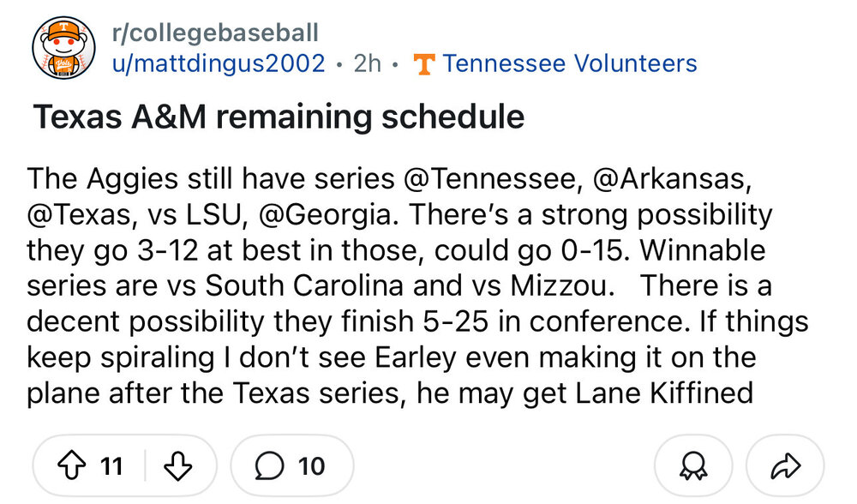The height and width of the screenshot is (504, 857).
Task: Click the Tennessee Volunteers flair text
Action: tap(570, 63)
